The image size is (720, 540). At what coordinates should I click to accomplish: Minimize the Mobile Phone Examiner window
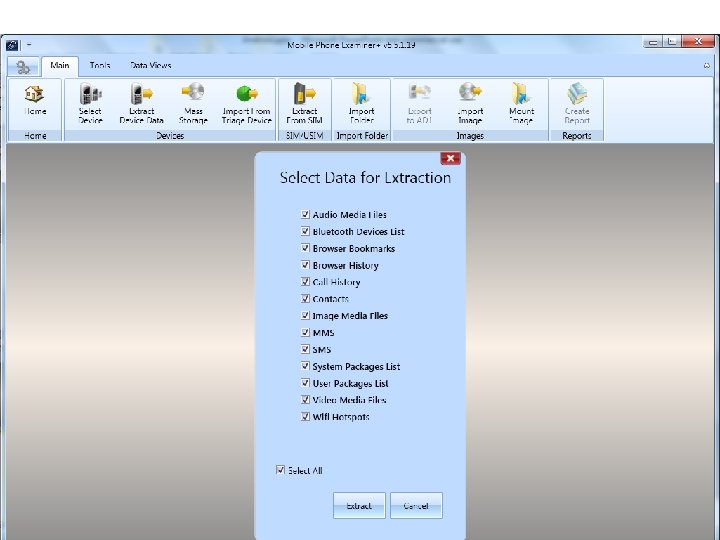pyautogui.click(x=652, y=42)
